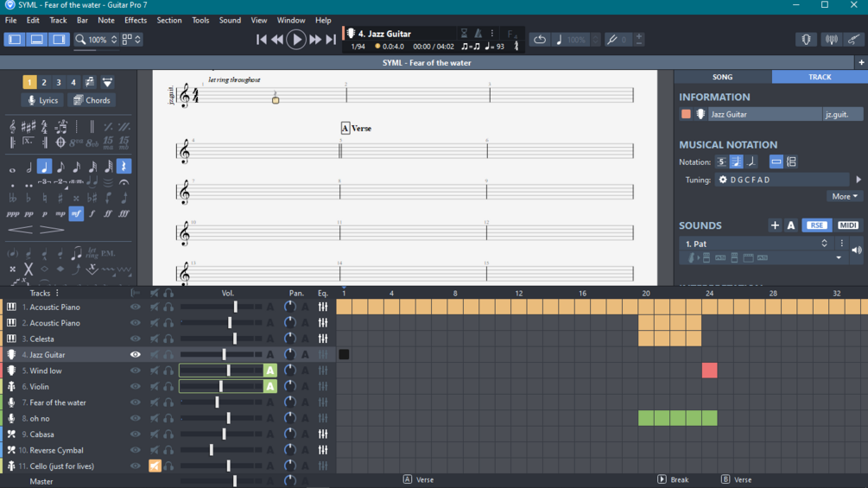Set dynamic to mezzo-forte (mf)
This screenshot has width=868, height=488.
76,213
